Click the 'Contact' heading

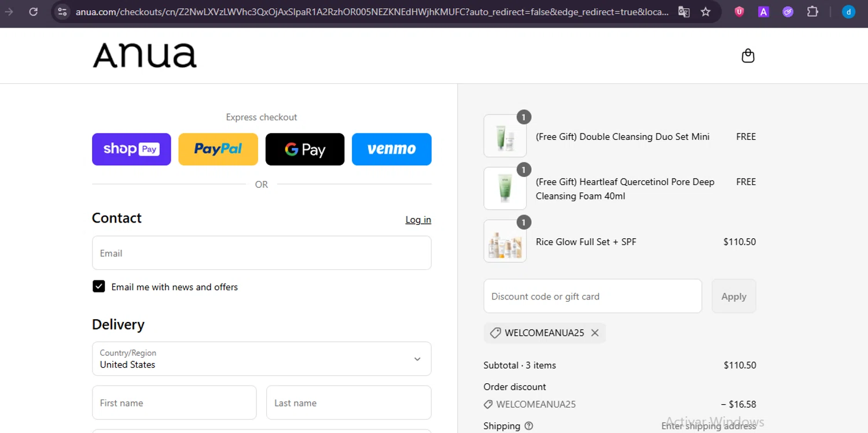[117, 218]
